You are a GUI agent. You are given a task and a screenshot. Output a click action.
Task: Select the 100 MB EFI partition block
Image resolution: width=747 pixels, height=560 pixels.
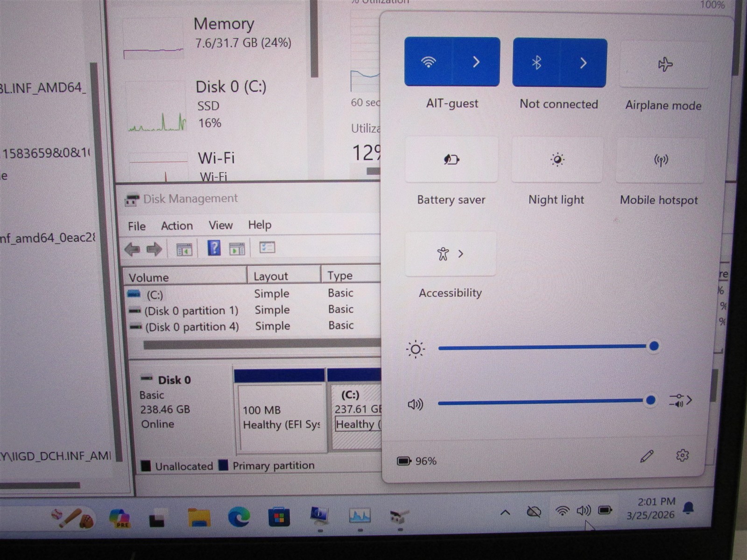(280, 411)
